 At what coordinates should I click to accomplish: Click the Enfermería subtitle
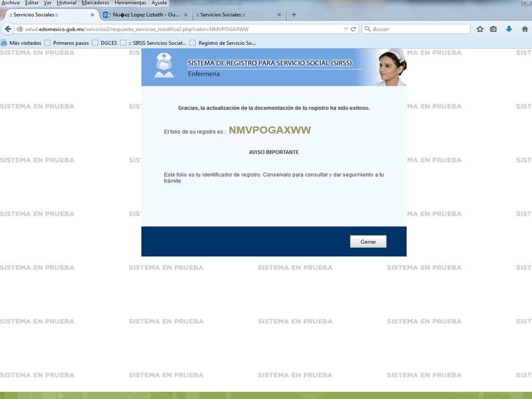(x=204, y=74)
